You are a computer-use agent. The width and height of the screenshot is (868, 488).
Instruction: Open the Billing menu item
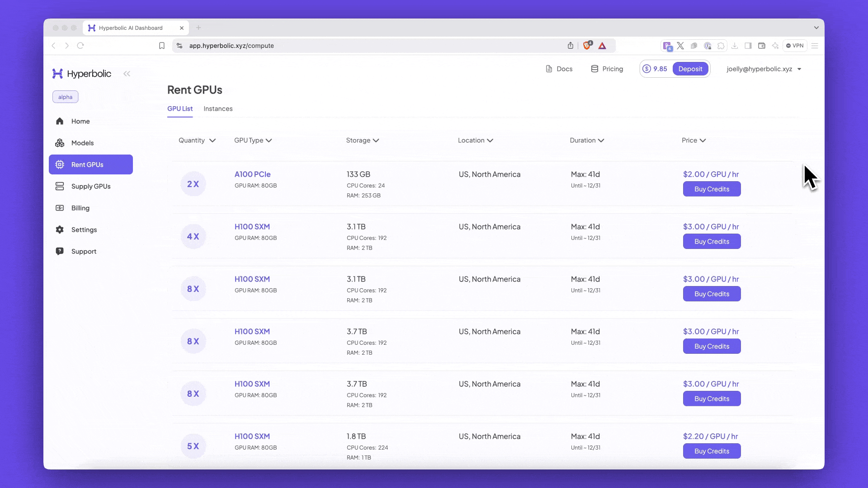point(90,208)
